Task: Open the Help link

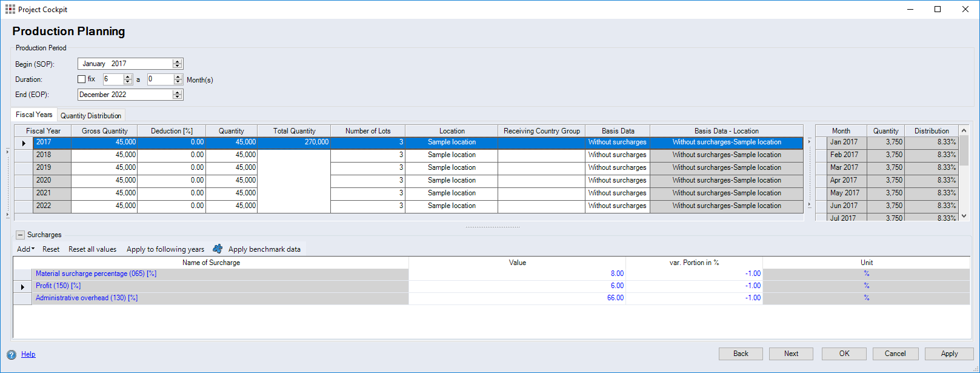Action: coord(28,354)
